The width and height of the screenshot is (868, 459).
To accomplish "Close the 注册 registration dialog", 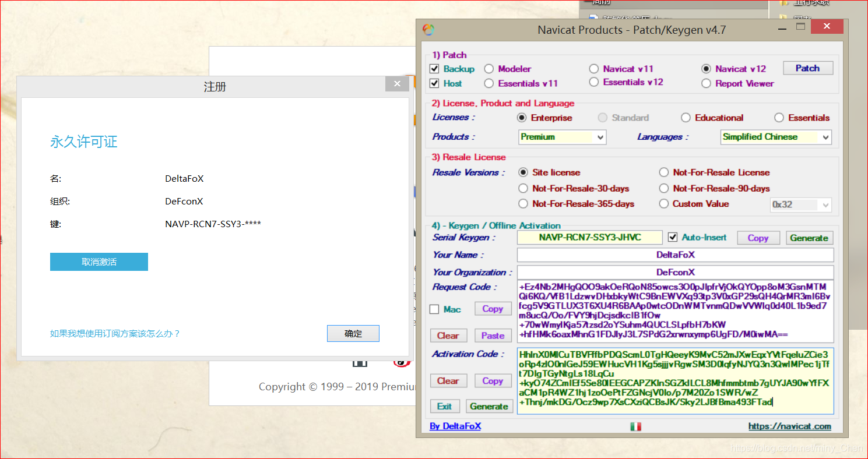I will (397, 84).
